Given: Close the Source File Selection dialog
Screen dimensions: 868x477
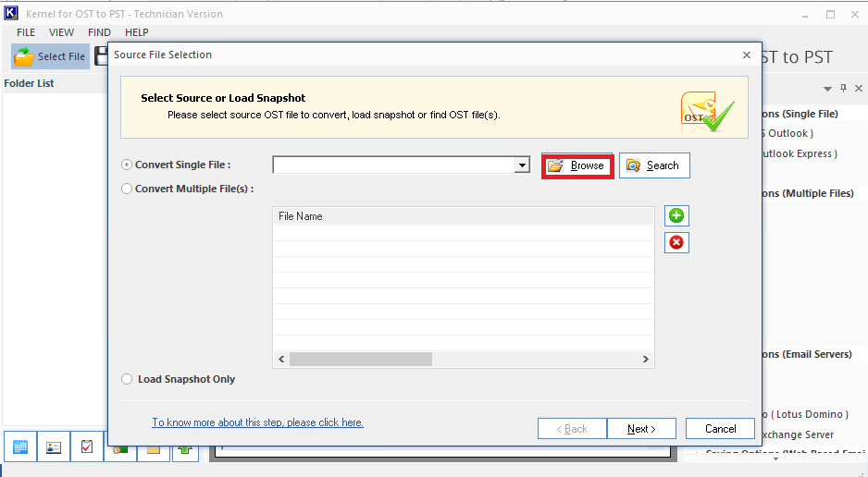Looking at the screenshot, I should (747, 55).
